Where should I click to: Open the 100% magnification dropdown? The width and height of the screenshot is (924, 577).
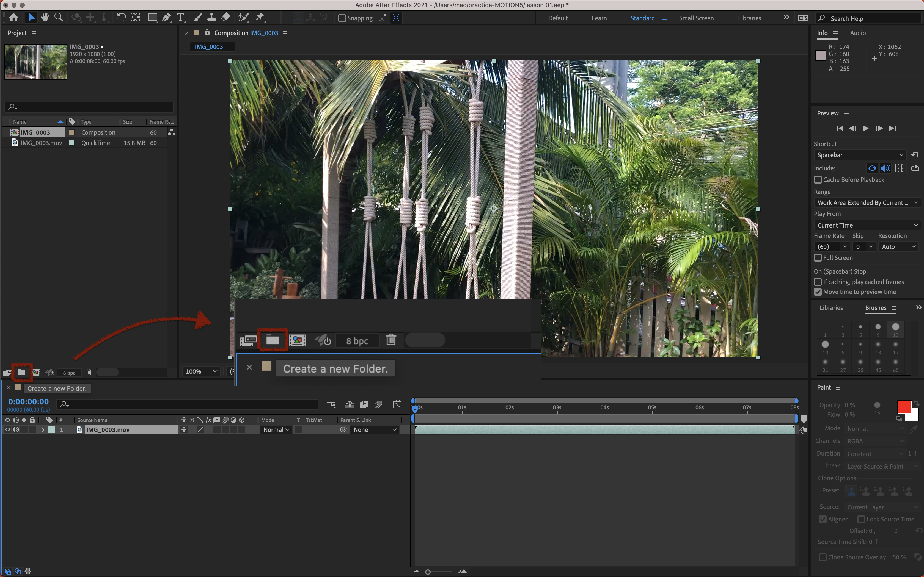click(201, 371)
